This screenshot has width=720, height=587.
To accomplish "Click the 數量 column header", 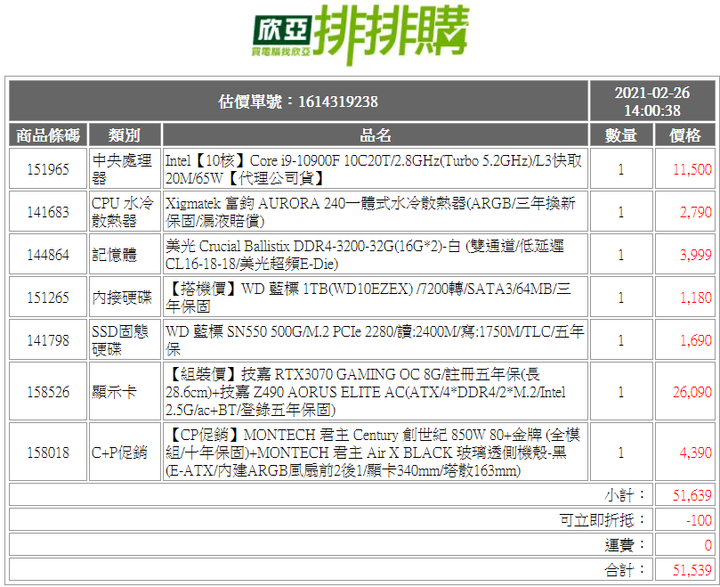I will 621,135.
